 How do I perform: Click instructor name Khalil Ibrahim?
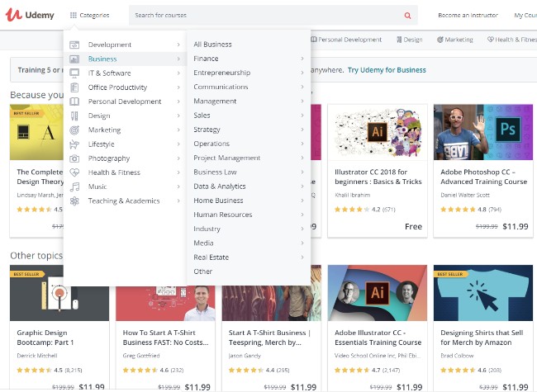pyautogui.click(x=353, y=195)
